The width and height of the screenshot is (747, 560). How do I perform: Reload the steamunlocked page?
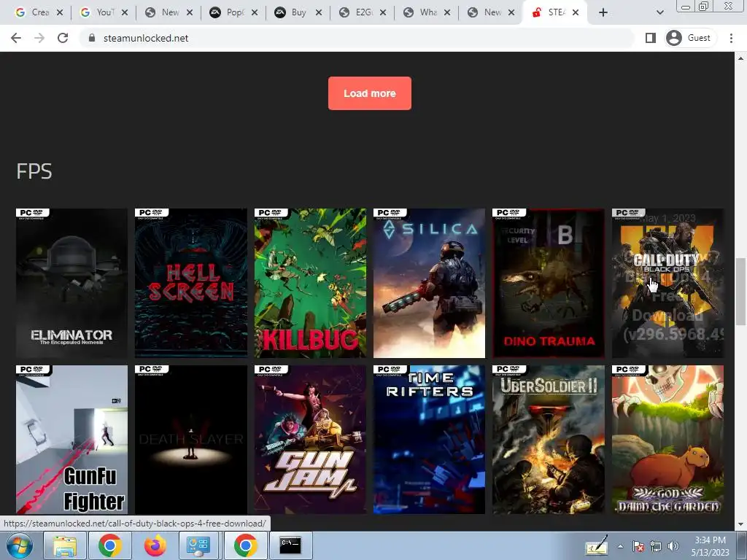[x=63, y=38]
